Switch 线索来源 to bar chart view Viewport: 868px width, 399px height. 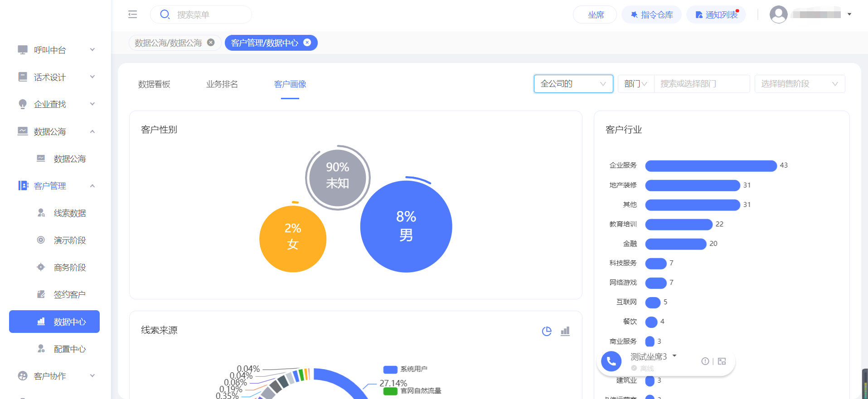click(x=565, y=331)
